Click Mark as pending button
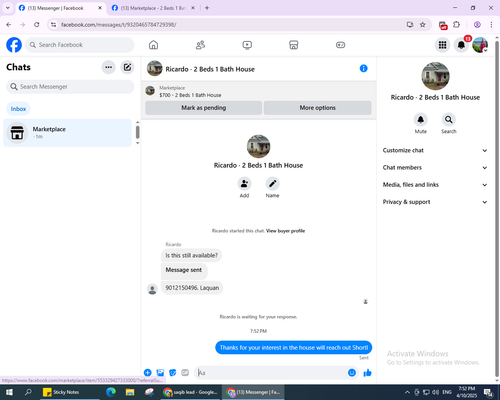This screenshot has width=500, height=400. click(x=204, y=108)
